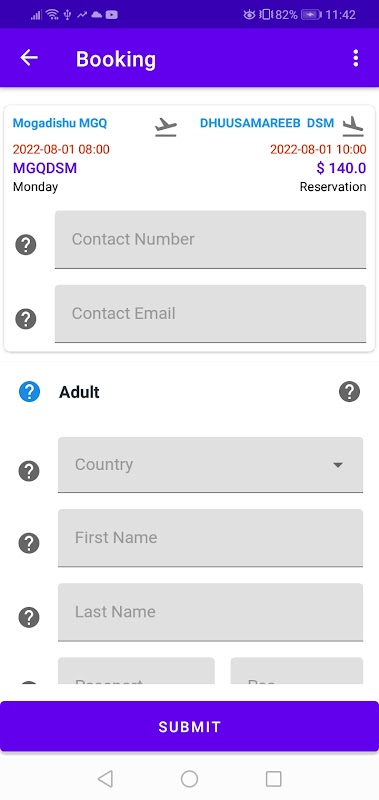The height and width of the screenshot is (800, 379).
Task: Focus the Contact Number input
Action: [210, 239]
